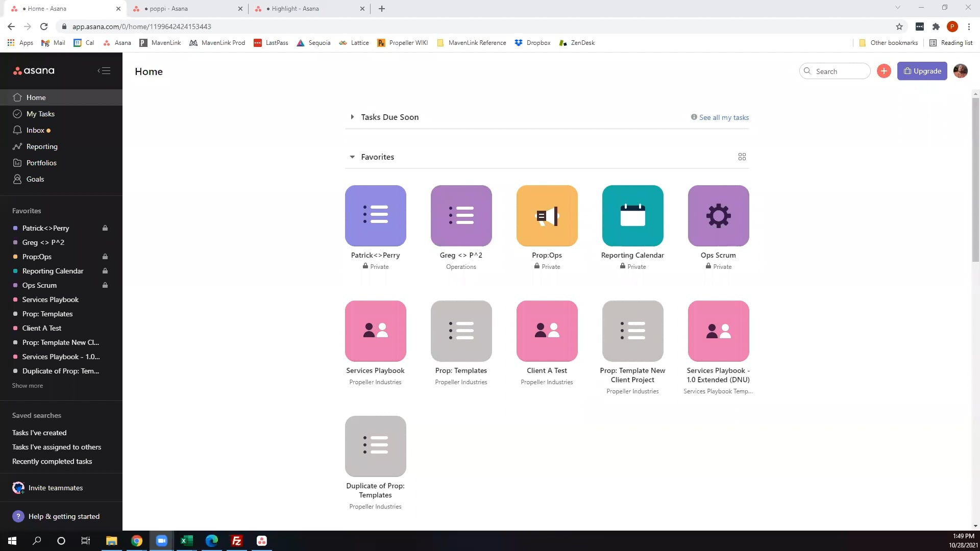Open Prop: Template New Client Project tile
980x551 pixels.
(x=633, y=331)
